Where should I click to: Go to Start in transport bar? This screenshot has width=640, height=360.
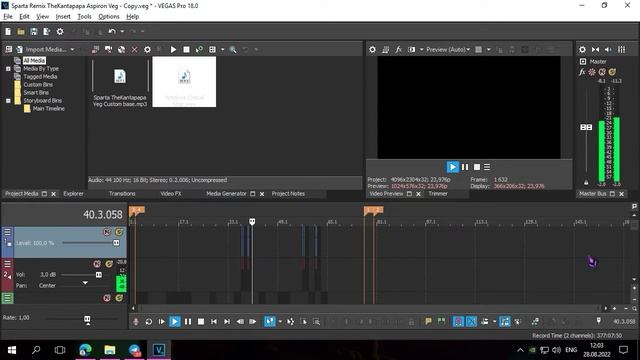[213, 322]
